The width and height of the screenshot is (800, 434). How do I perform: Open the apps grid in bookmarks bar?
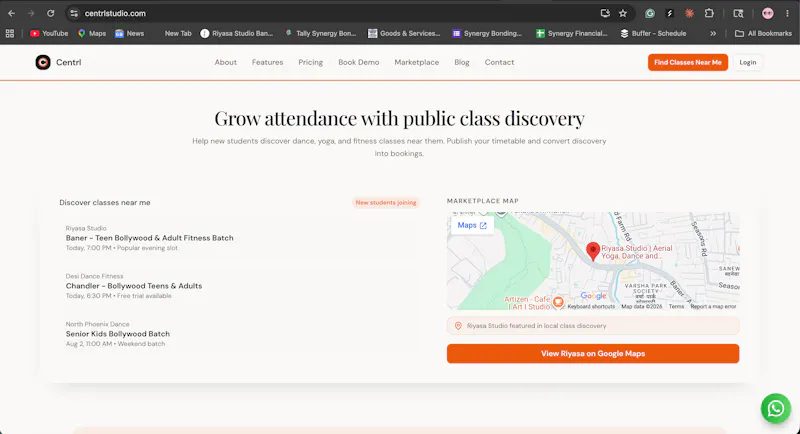[x=10, y=33]
